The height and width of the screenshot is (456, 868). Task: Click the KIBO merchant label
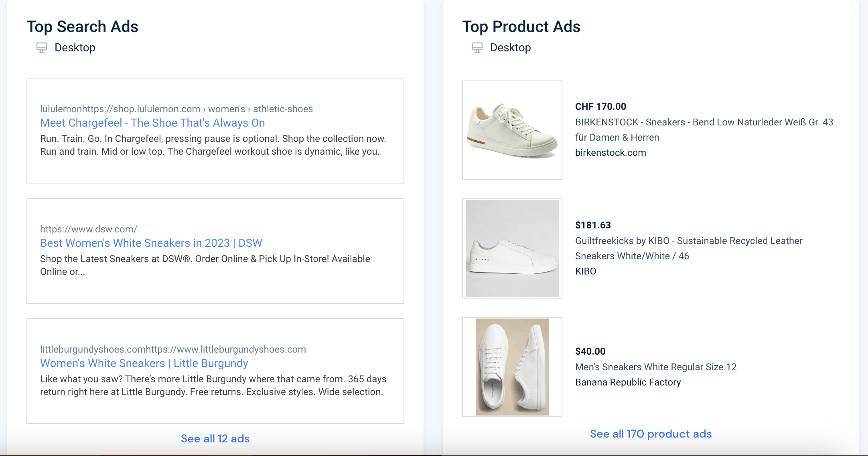tap(586, 271)
